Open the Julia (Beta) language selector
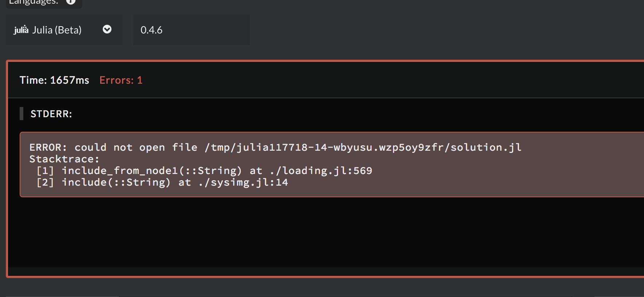Image resolution: width=644 pixels, height=297 pixels. point(64,29)
